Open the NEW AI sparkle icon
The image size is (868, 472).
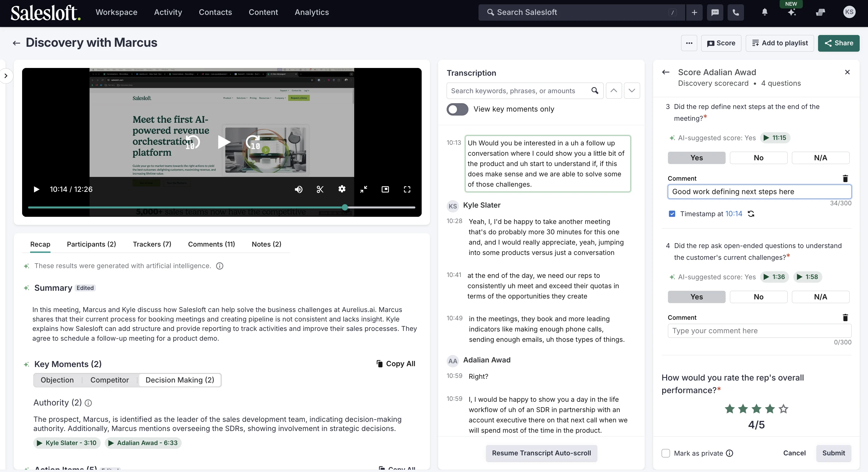tap(792, 12)
